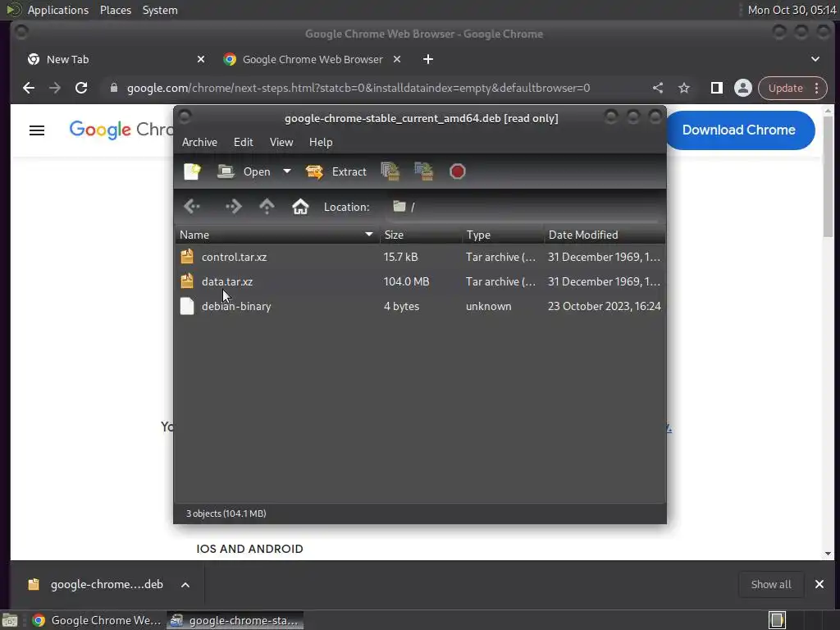840x630 pixels.
Task: Open Chrome three-dot menu
Action: (x=817, y=88)
